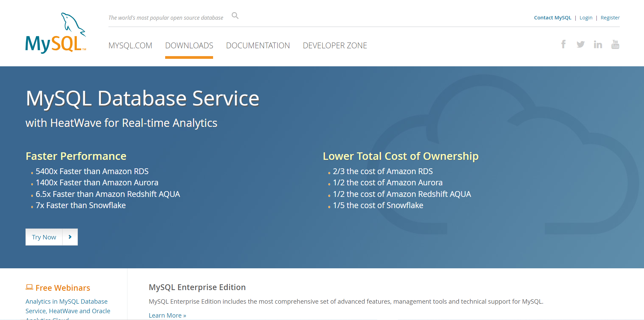The width and height of the screenshot is (644, 320).
Task: Click '1400x Faster than Amazon Aurora'
Action: coord(97,183)
